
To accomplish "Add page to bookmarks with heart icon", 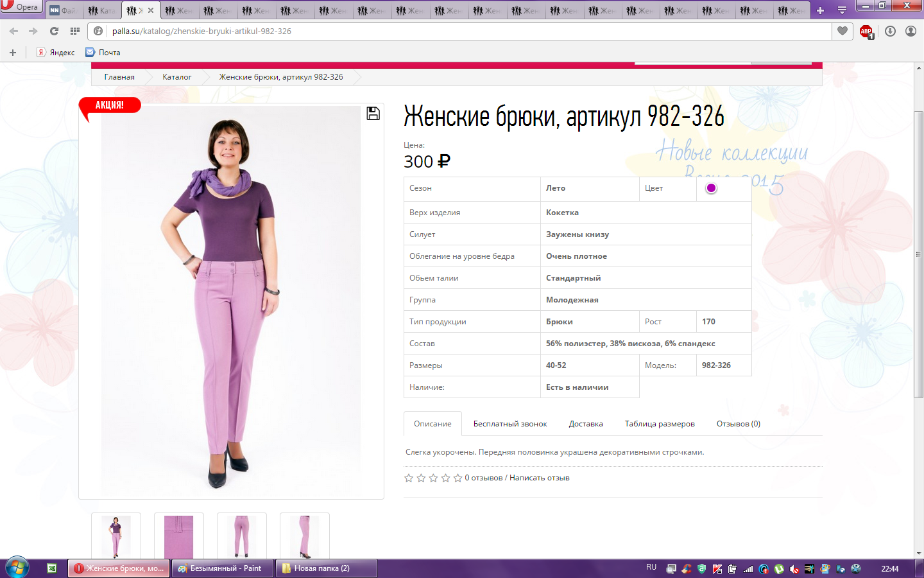I will (843, 31).
